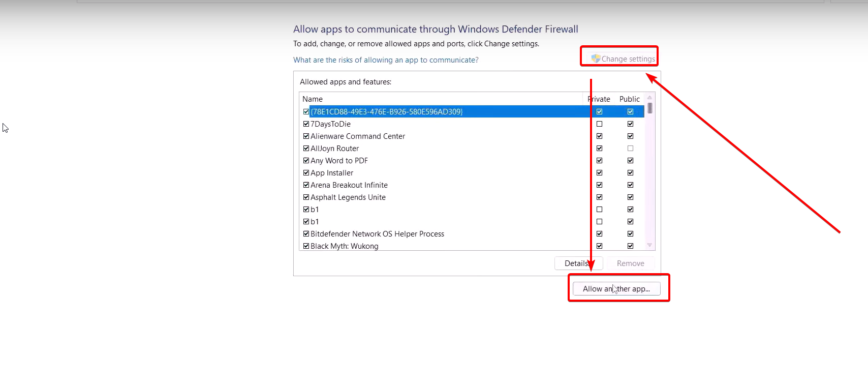Click the Public column header
The width and height of the screenshot is (868, 382).
tap(630, 99)
